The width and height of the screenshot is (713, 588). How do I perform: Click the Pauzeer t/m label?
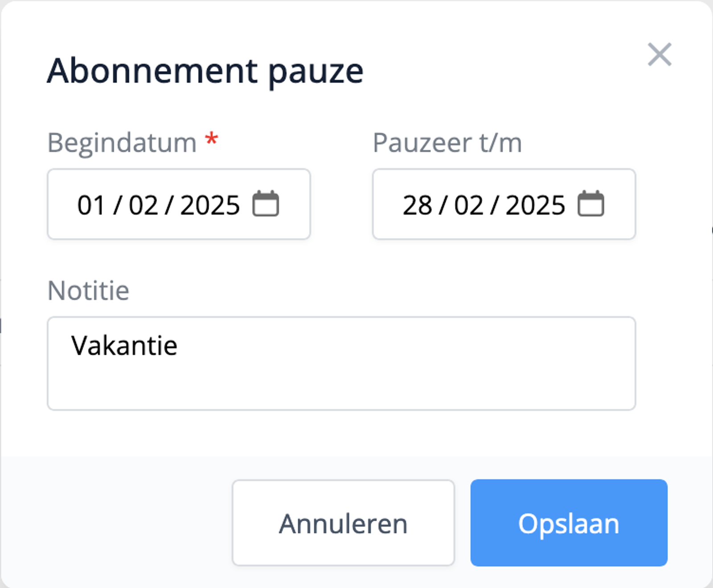click(447, 142)
